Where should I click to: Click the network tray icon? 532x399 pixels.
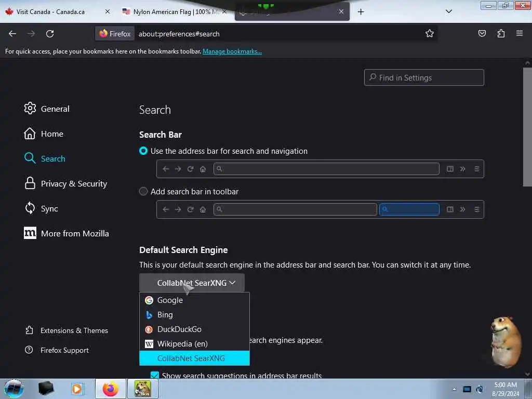coord(467,389)
